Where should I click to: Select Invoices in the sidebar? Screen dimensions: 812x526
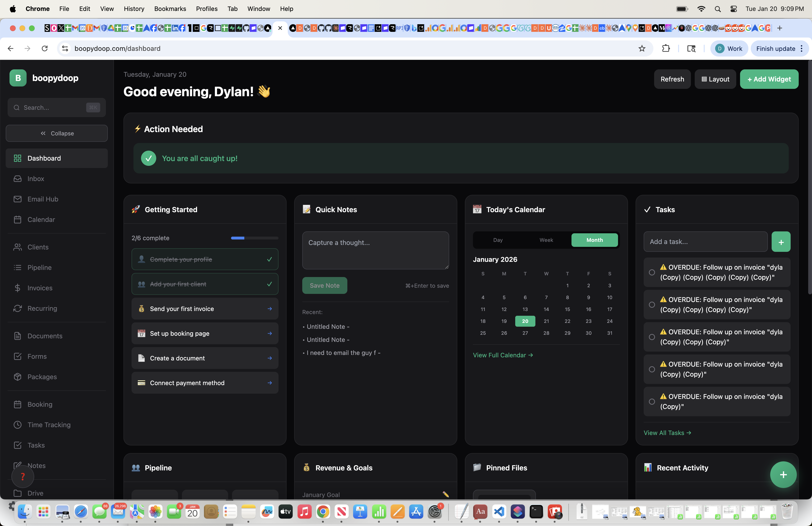[x=40, y=288]
